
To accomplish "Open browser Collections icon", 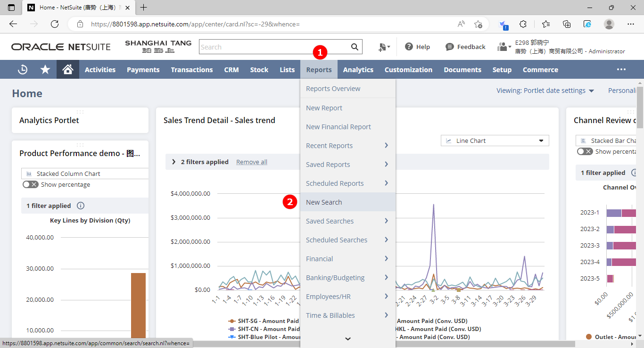I will tap(567, 24).
